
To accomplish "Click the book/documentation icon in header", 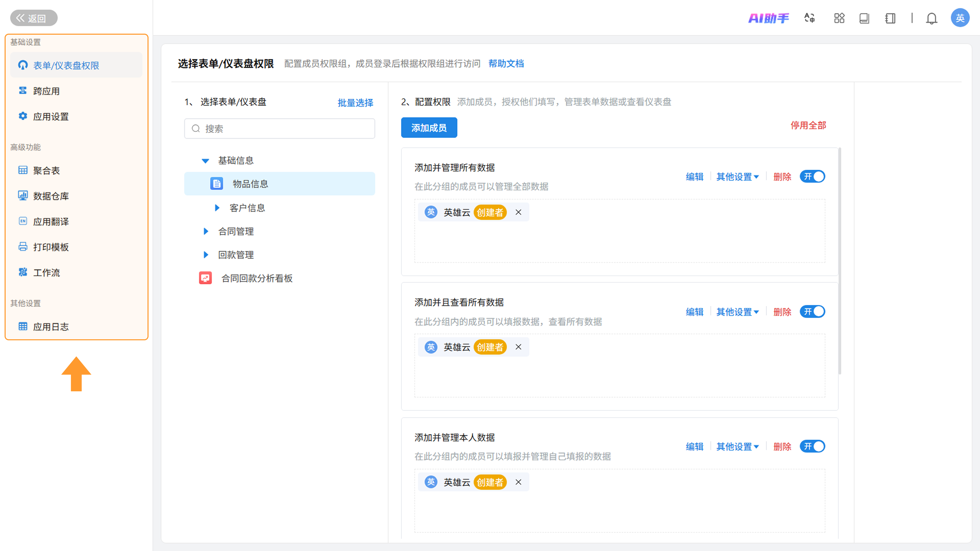I will click(864, 18).
